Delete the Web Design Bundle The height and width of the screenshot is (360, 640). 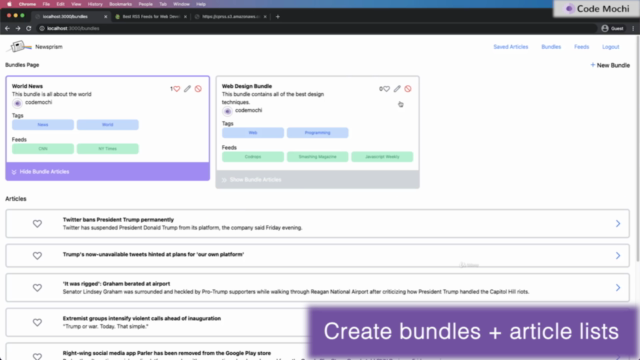coord(408,89)
